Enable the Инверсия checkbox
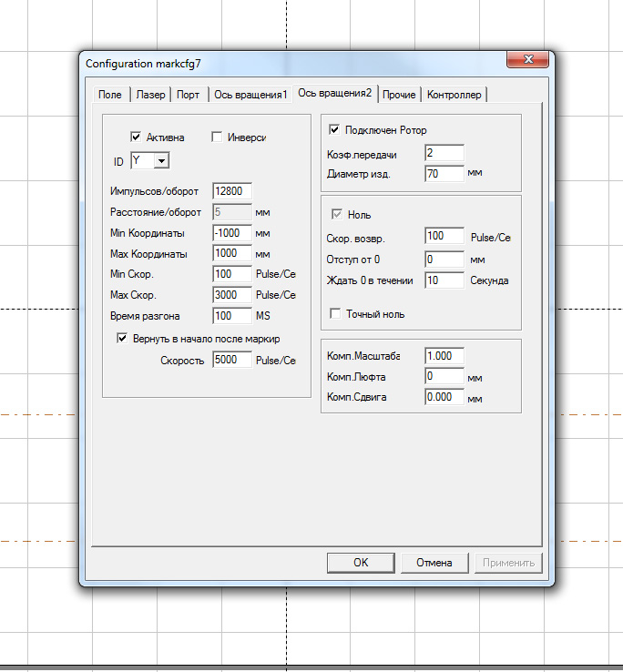This screenshot has width=623, height=672. click(217, 137)
